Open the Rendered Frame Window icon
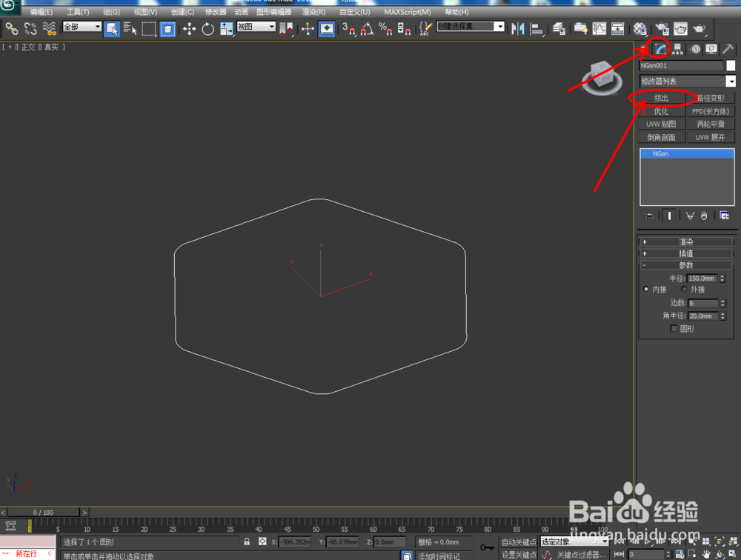Image resolution: width=741 pixels, height=560 pixels. 680,29
